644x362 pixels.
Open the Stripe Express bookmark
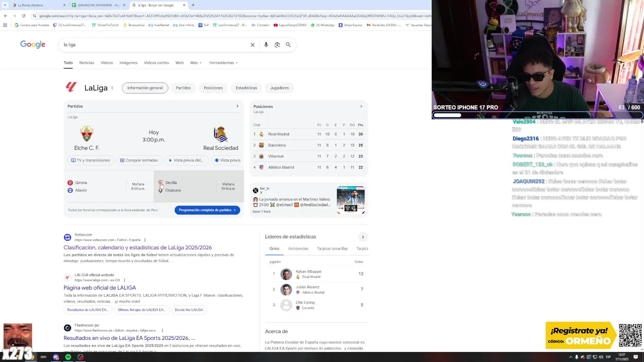(351, 25)
